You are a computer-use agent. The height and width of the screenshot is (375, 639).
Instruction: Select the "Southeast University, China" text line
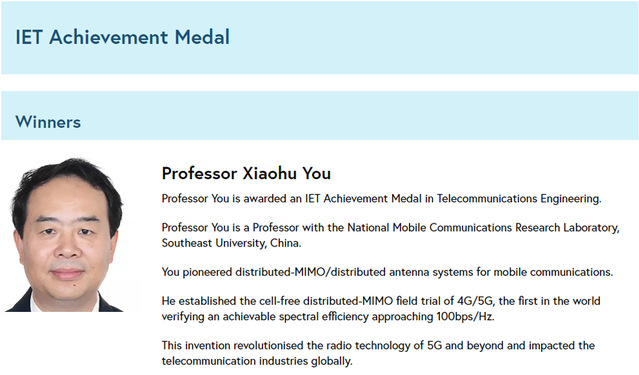click(x=231, y=243)
